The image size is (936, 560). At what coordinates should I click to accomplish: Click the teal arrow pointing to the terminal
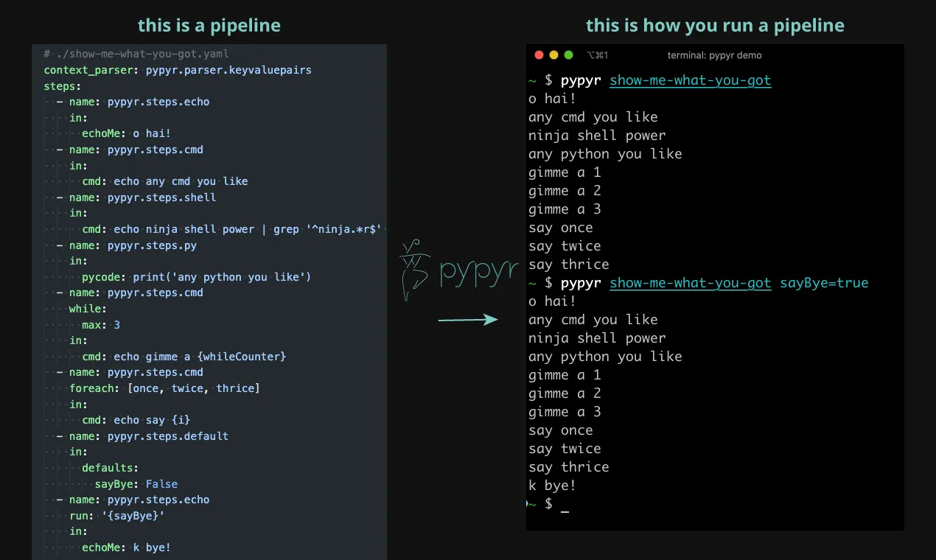point(468,319)
